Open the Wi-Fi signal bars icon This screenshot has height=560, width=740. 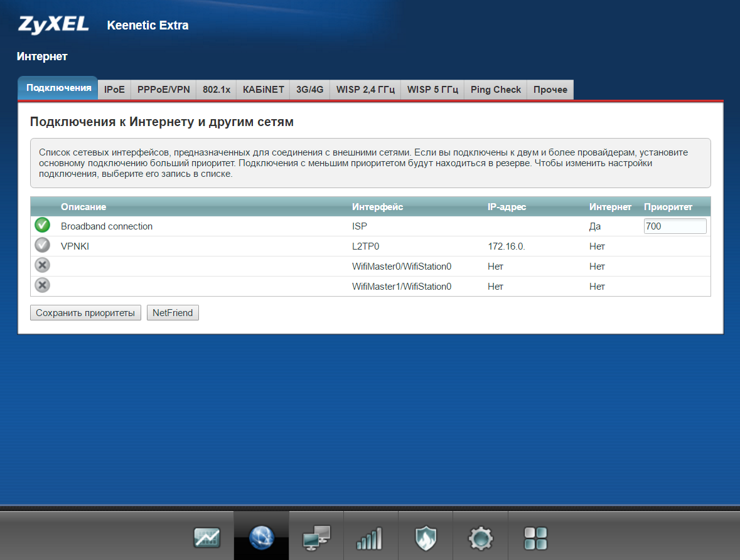[x=370, y=537]
